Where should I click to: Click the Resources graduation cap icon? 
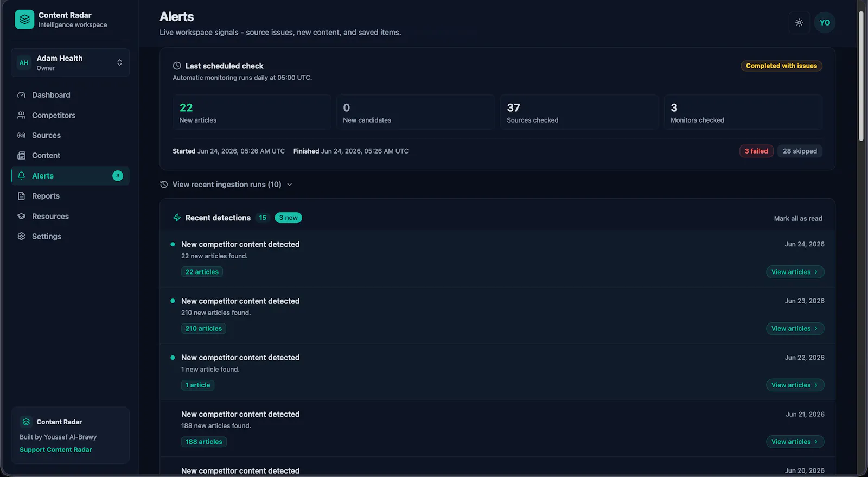coord(21,216)
